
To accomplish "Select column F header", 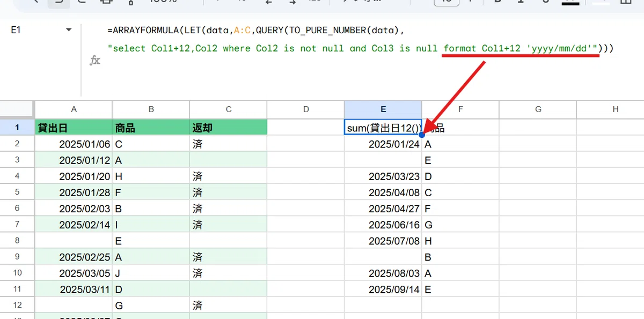I will [x=460, y=109].
